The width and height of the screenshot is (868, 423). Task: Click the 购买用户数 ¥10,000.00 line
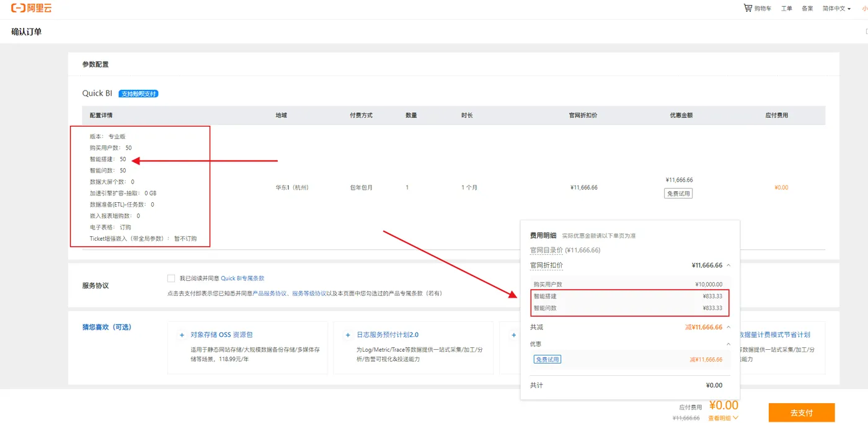click(628, 285)
